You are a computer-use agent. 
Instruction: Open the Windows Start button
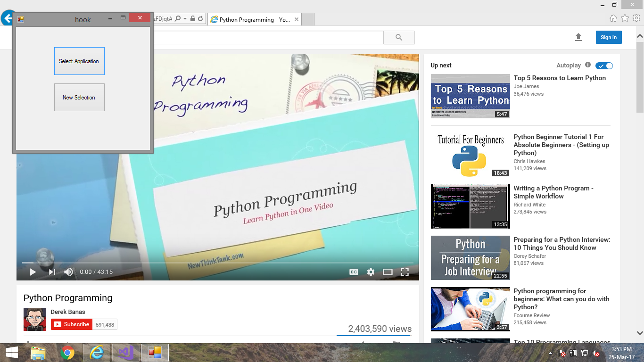11,353
